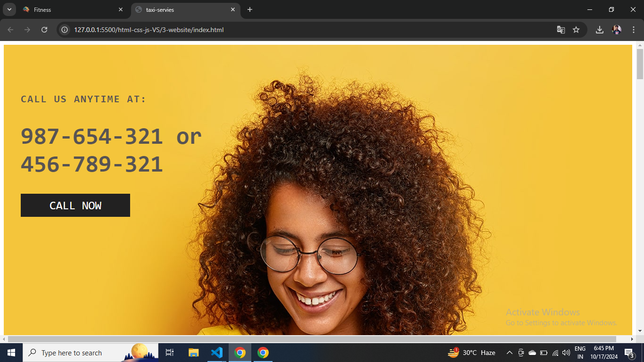
Task: Click the forward navigation arrow
Action: 27,30
